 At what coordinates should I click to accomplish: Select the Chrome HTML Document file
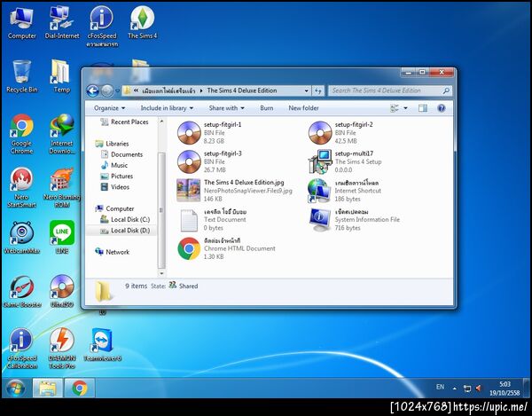[x=227, y=248]
